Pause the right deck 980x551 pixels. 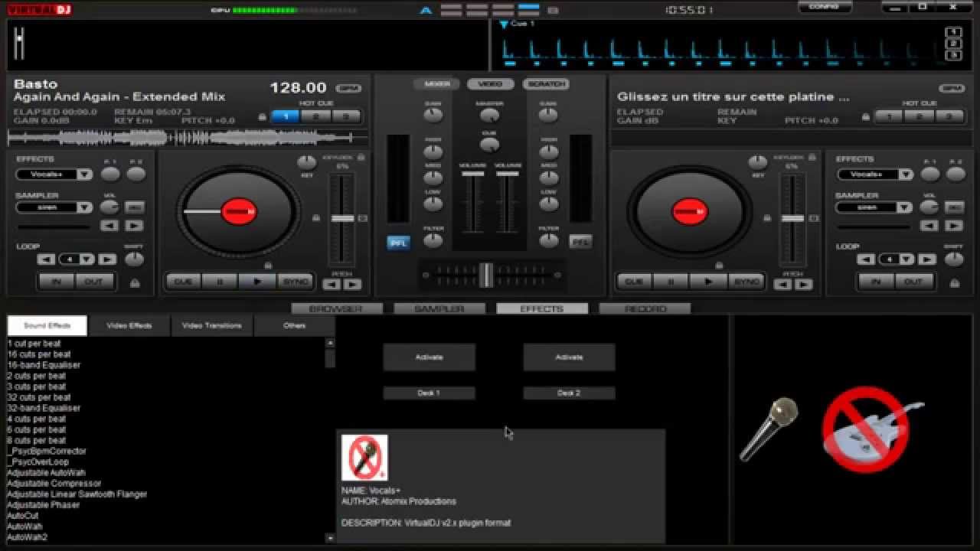click(671, 282)
